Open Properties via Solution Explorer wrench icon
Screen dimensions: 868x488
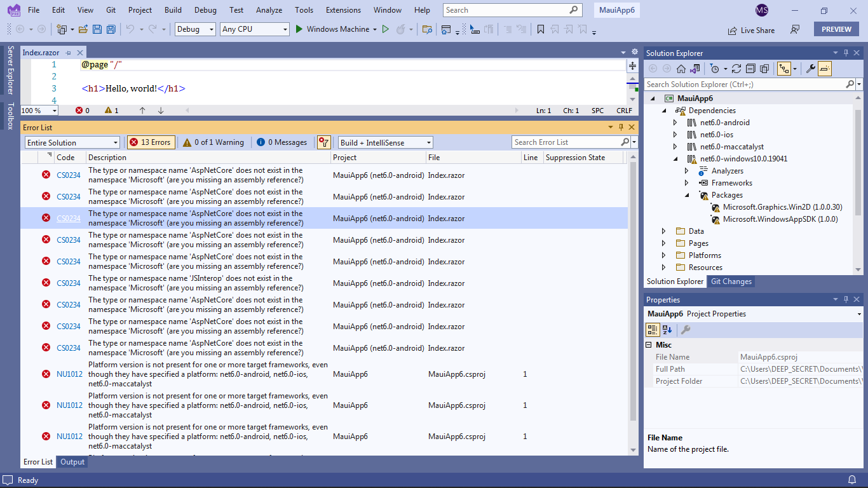811,69
